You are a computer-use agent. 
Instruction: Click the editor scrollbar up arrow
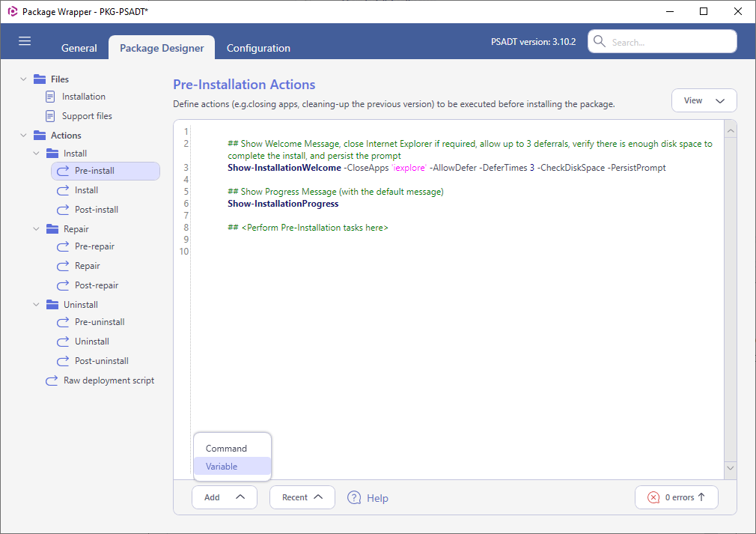point(731,131)
